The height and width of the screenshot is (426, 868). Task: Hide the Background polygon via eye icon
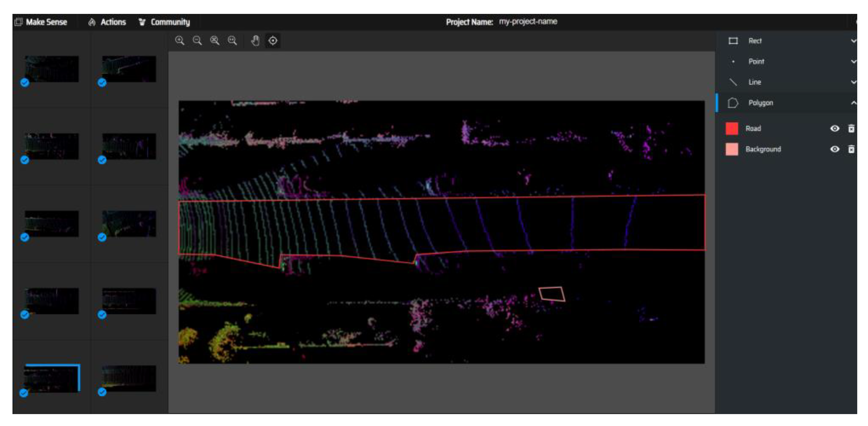point(835,149)
